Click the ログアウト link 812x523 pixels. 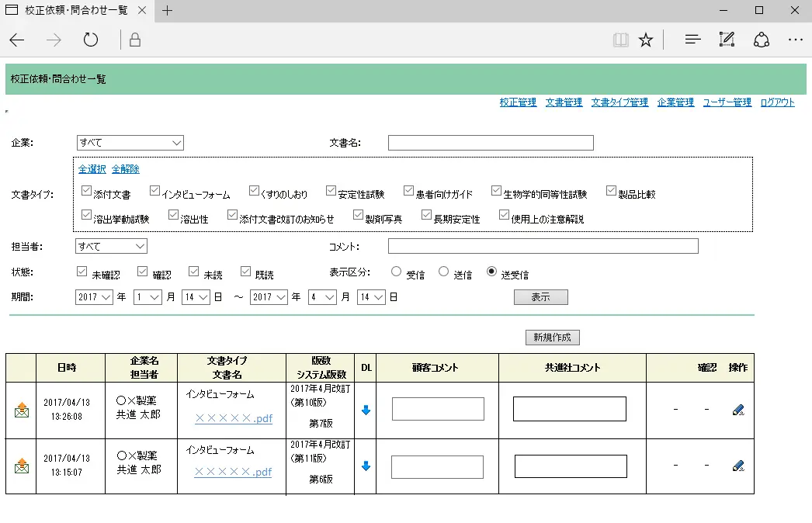[777, 102]
